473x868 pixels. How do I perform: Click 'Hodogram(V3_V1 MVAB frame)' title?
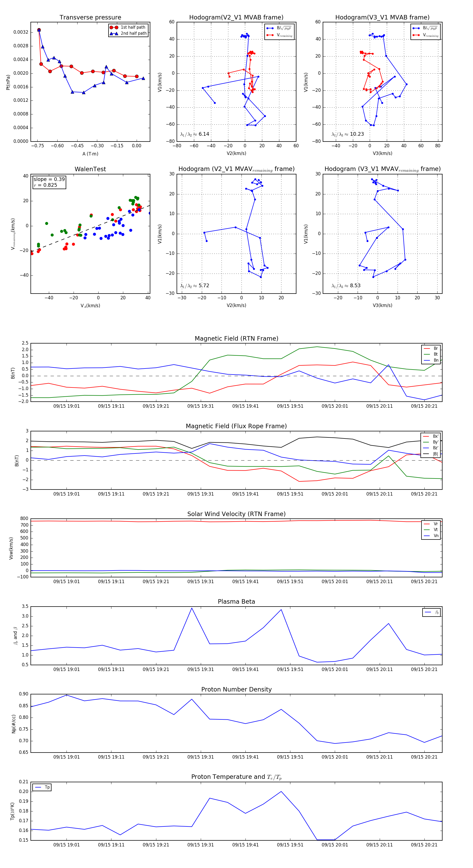(382, 18)
